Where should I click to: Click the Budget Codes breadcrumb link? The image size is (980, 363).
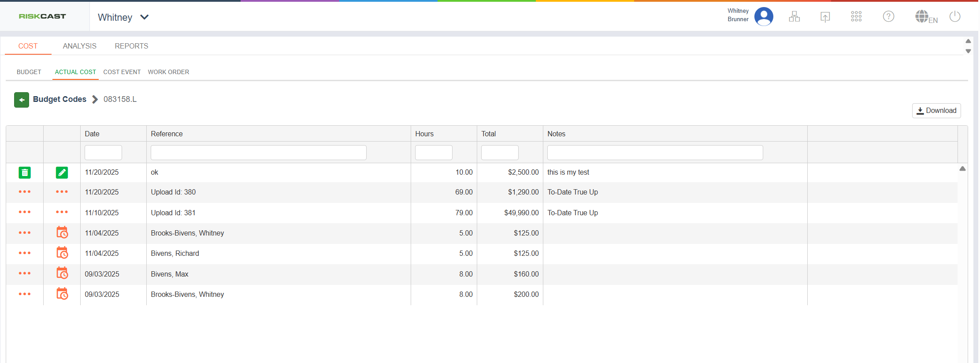click(59, 99)
